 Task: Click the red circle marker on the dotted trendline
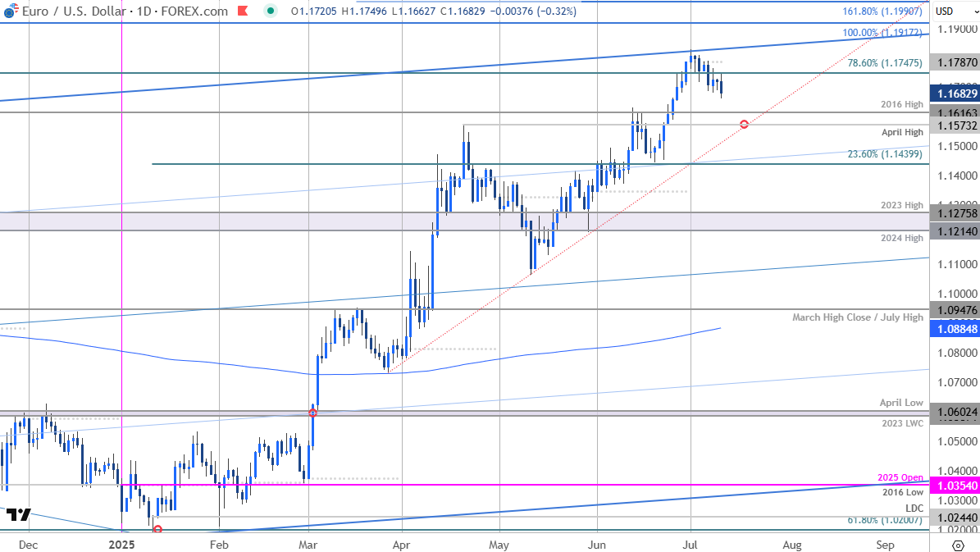[x=744, y=125]
